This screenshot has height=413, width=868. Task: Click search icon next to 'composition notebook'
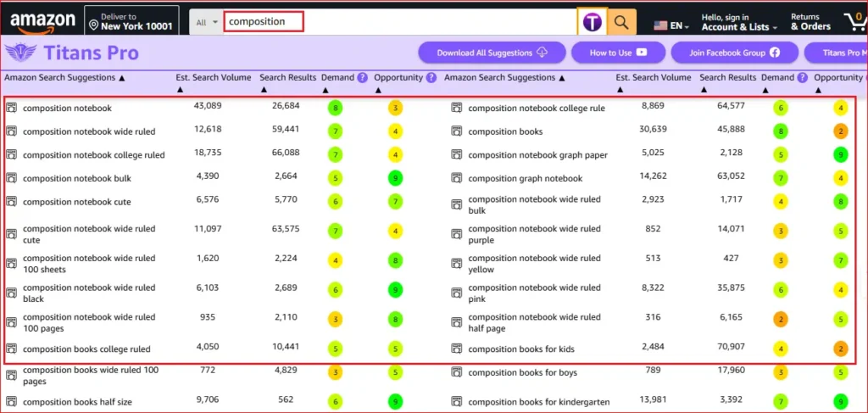(12, 108)
